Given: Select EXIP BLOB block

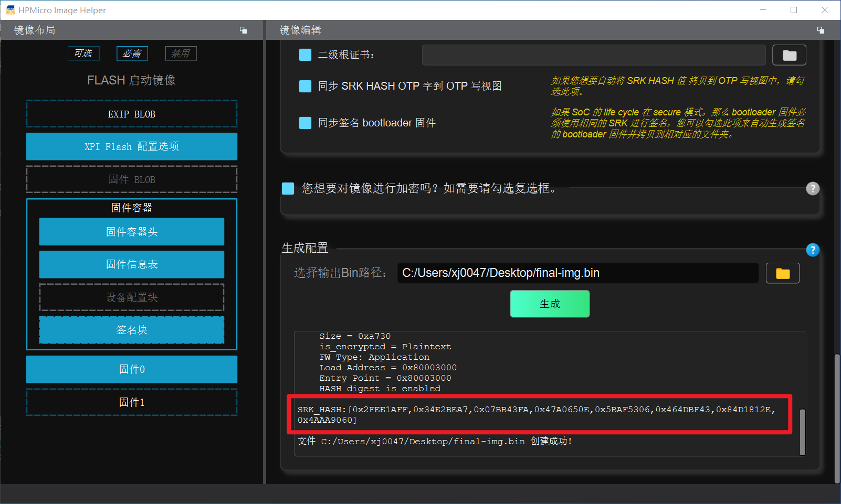Looking at the screenshot, I should 132,114.
